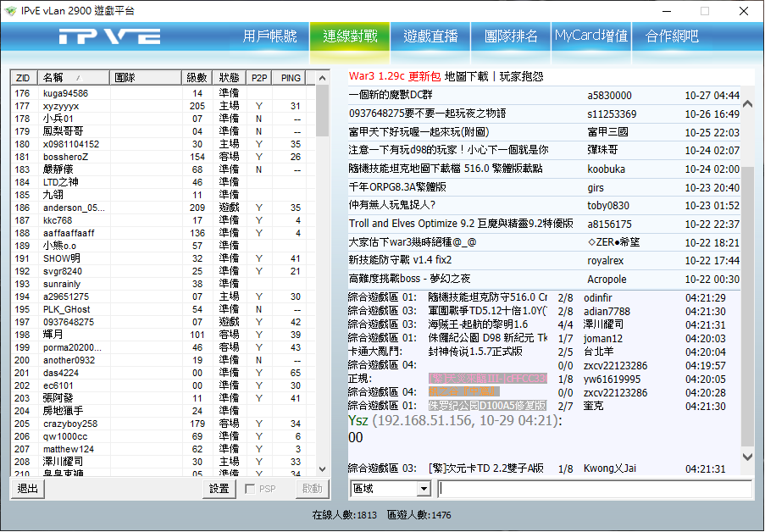Click scroll-down arrow of the chat log
Screen dimensions: 765x532
[x=747, y=457]
